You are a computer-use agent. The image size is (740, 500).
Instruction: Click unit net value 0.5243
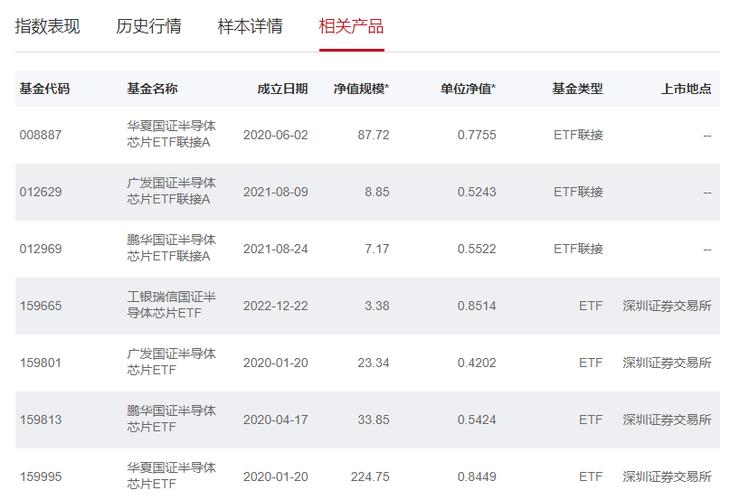click(477, 192)
